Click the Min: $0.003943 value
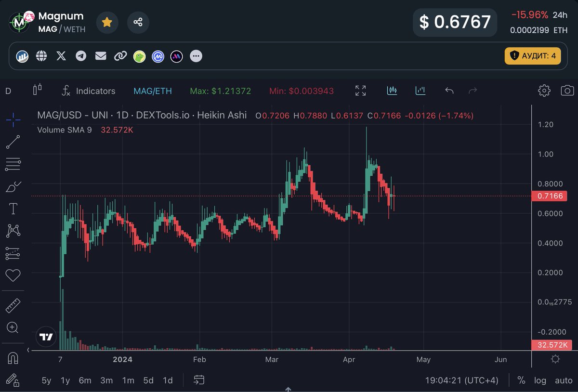The height and width of the screenshot is (392, 578). [x=302, y=91]
